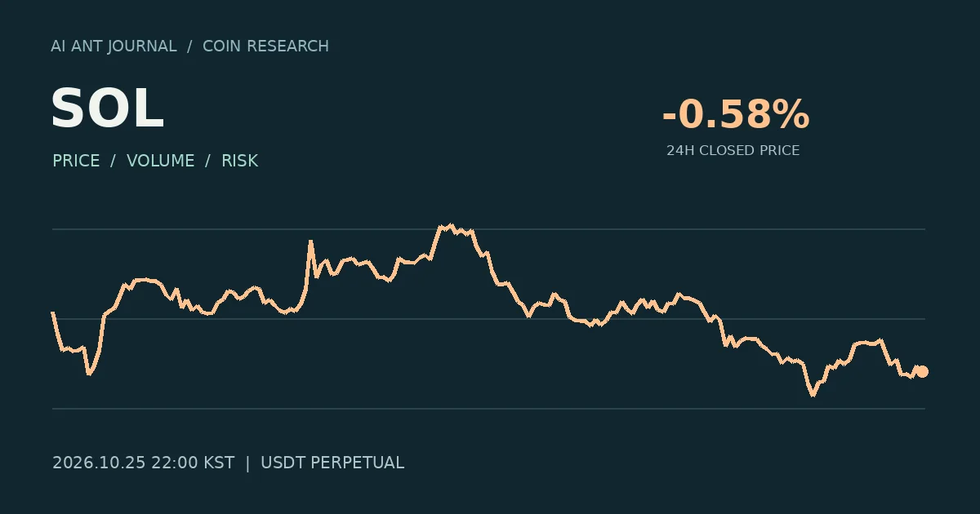Click the bottom horizontal gridline

click(x=488, y=409)
